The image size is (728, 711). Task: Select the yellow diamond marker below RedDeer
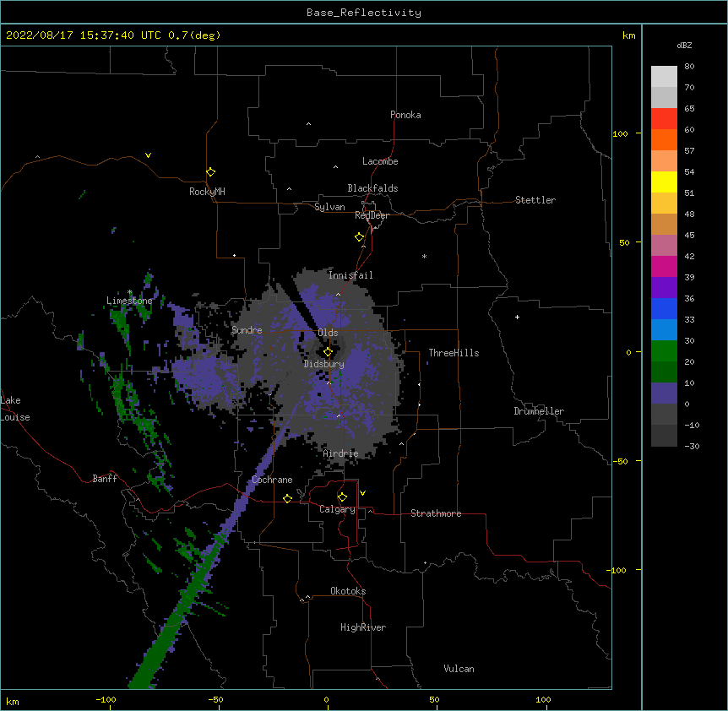pos(360,237)
